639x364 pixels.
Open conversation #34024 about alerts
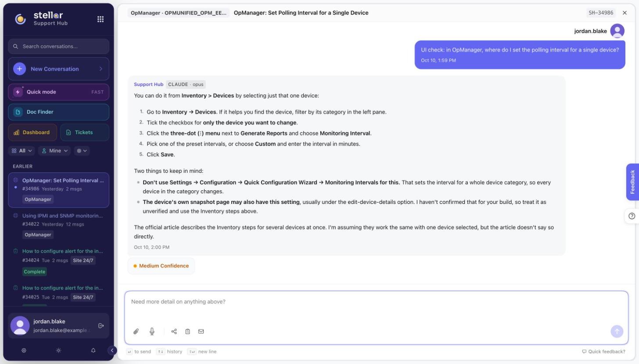[58, 261]
